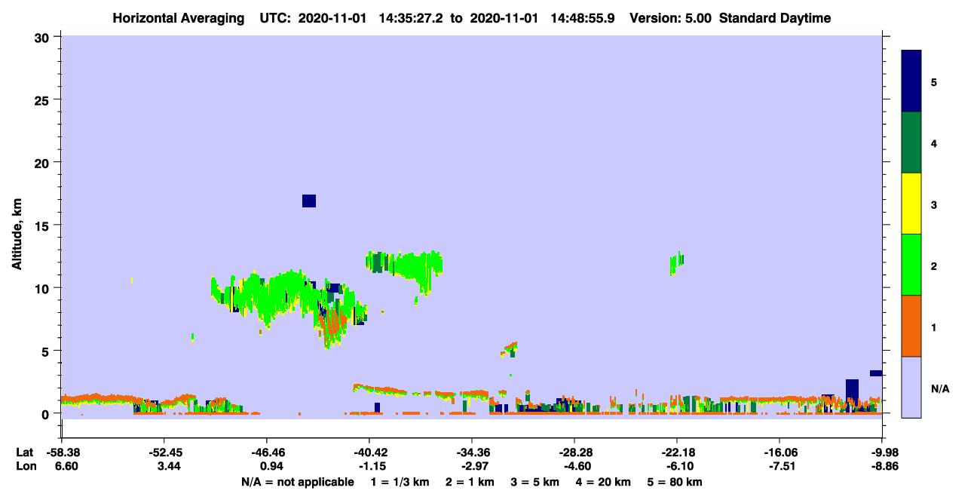Click the colorbar label 2
The height and width of the screenshot is (503, 980).
[934, 265]
